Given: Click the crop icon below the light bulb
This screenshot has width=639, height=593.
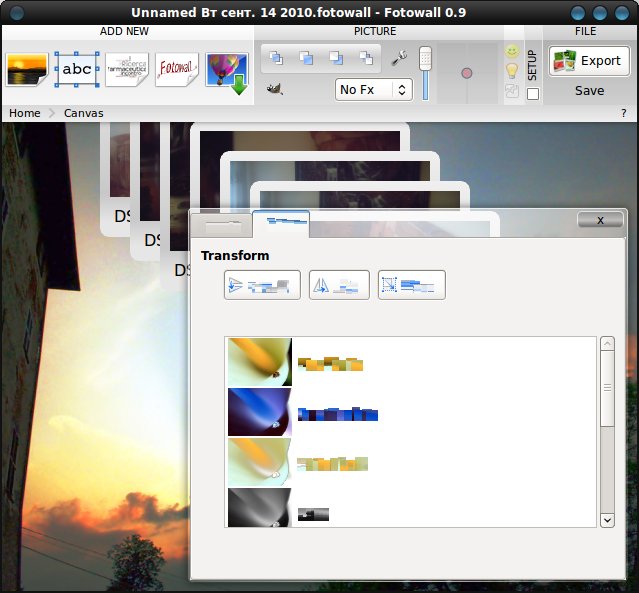Looking at the screenshot, I should point(512,90).
